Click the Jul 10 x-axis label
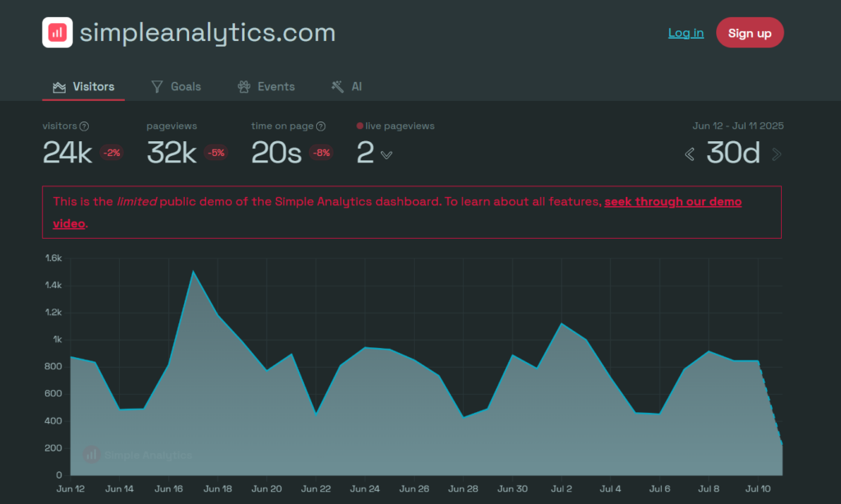841x504 pixels. point(758,489)
